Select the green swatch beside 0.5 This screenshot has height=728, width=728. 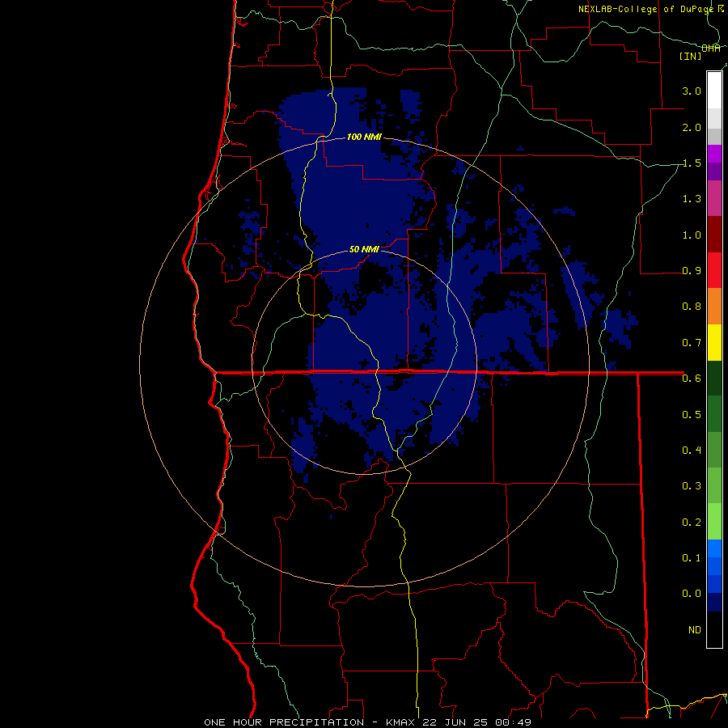click(x=714, y=414)
